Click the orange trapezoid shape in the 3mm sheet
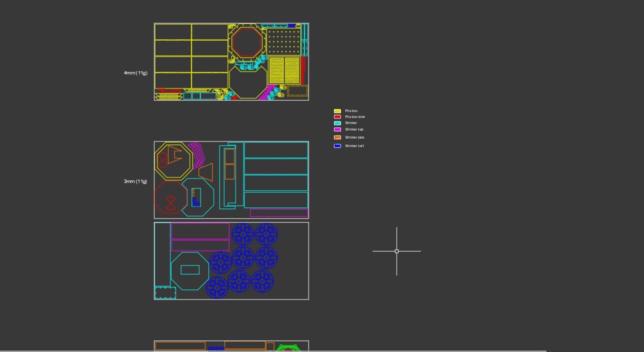 (x=206, y=172)
